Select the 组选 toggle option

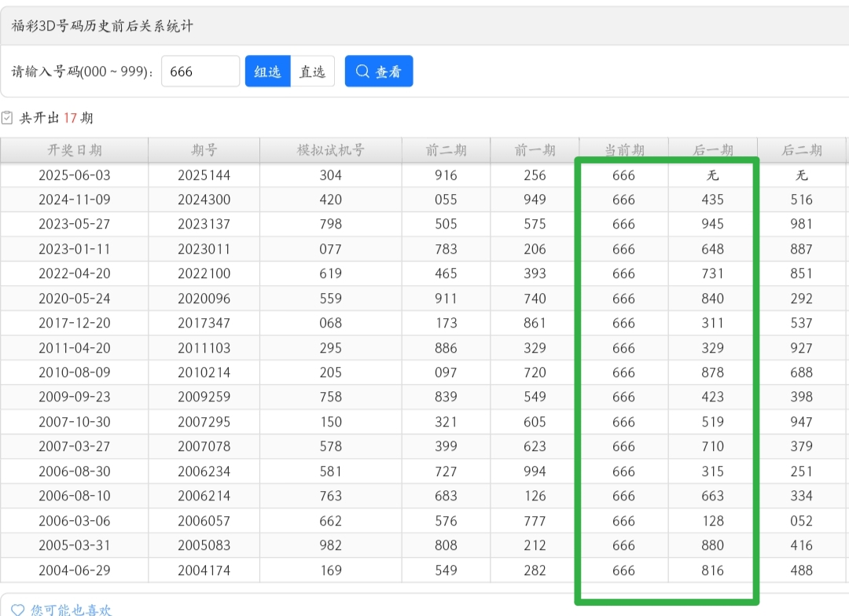[x=267, y=71]
